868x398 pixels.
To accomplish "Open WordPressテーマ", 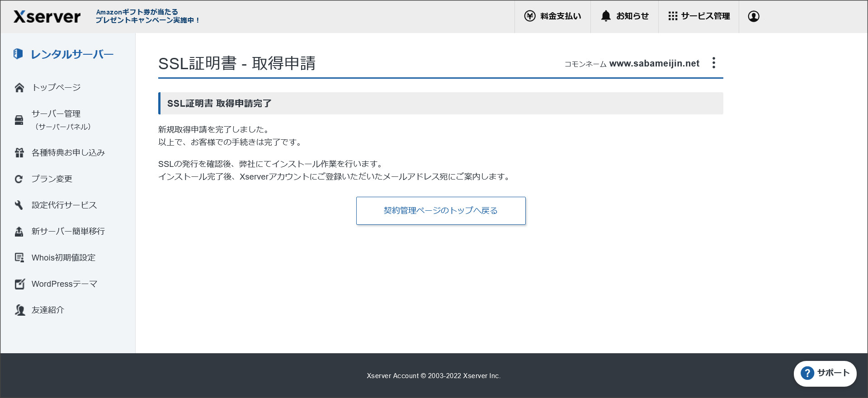I will tap(65, 284).
